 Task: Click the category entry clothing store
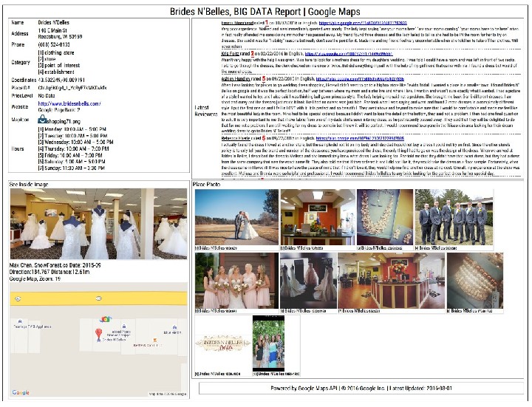pos(56,53)
